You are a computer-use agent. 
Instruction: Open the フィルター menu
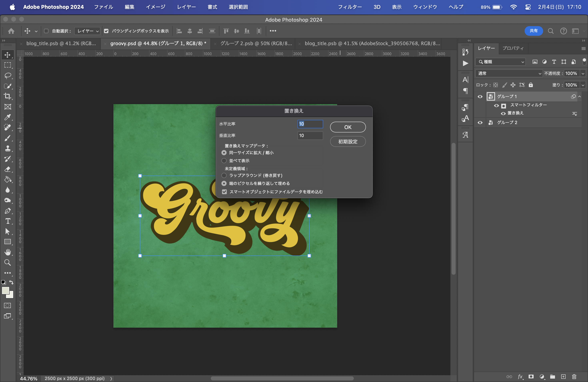[350, 7]
